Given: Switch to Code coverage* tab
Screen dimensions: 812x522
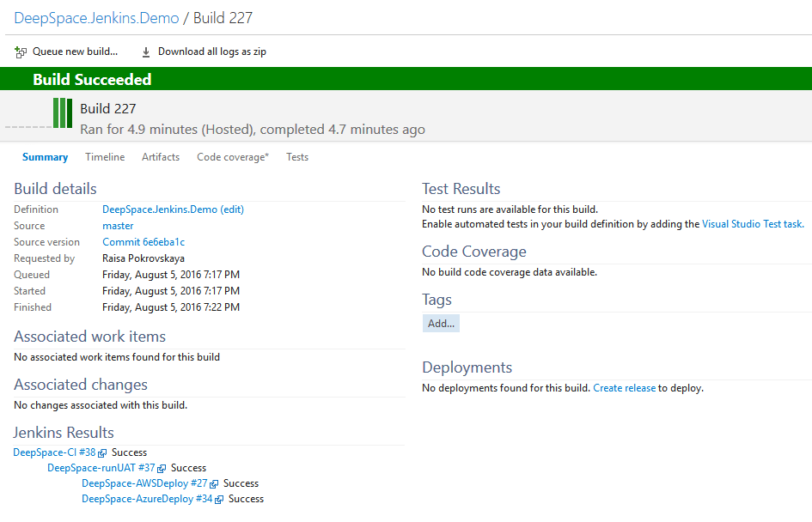Looking at the screenshot, I should (233, 157).
